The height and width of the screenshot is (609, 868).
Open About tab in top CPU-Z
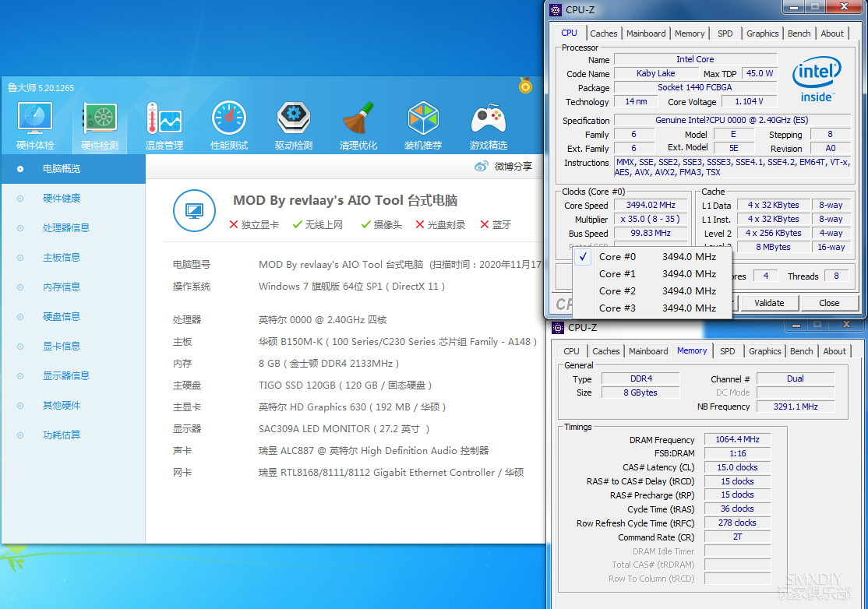[832, 33]
